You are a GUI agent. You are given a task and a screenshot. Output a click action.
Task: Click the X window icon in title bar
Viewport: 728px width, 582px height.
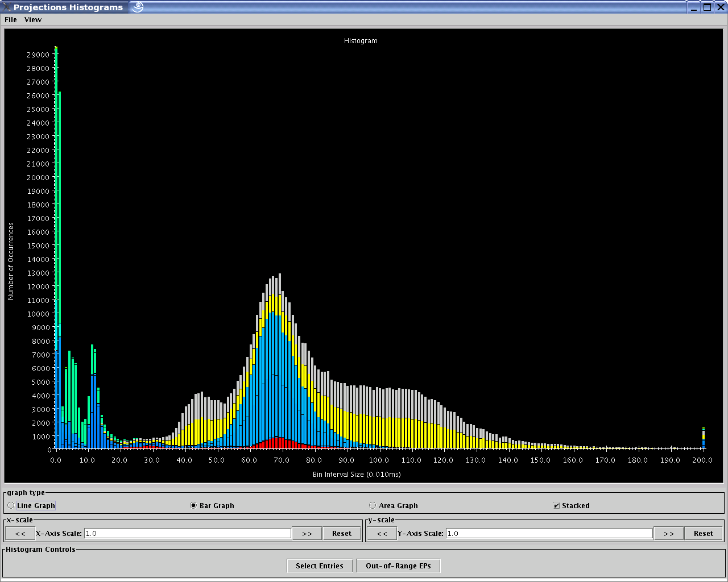tap(6, 7)
